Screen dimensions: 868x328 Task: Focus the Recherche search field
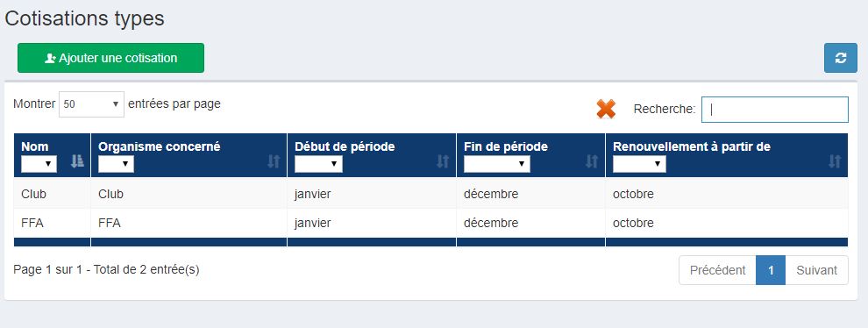(x=774, y=110)
